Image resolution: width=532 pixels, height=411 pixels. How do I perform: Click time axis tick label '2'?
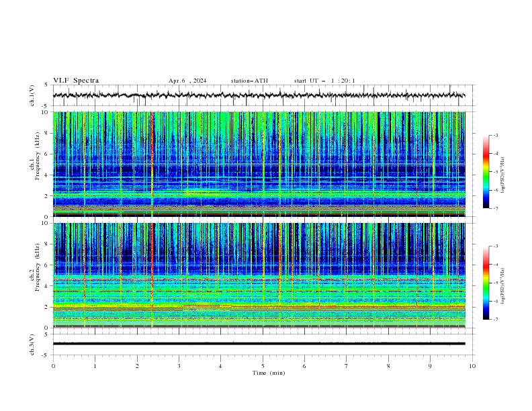point(137,366)
